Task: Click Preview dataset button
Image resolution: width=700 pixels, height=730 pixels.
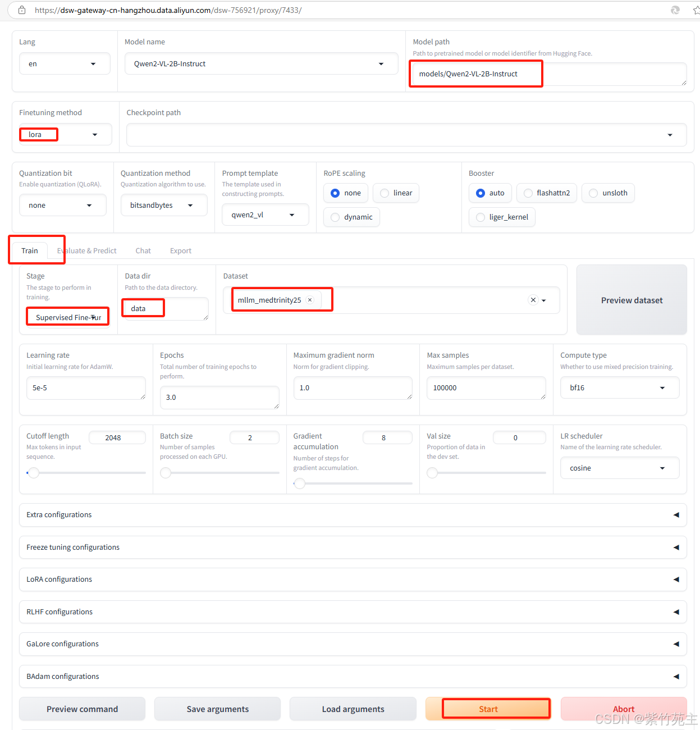Action: [632, 300]
